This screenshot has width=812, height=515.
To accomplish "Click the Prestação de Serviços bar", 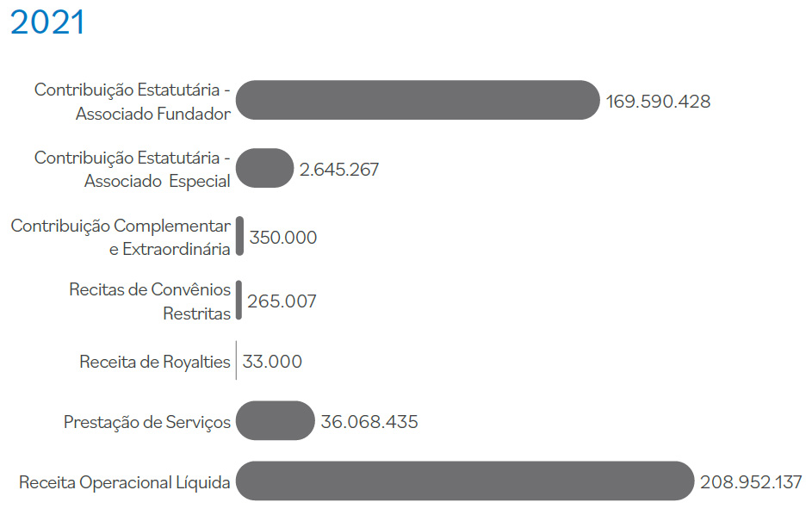I will pos(275,420).
